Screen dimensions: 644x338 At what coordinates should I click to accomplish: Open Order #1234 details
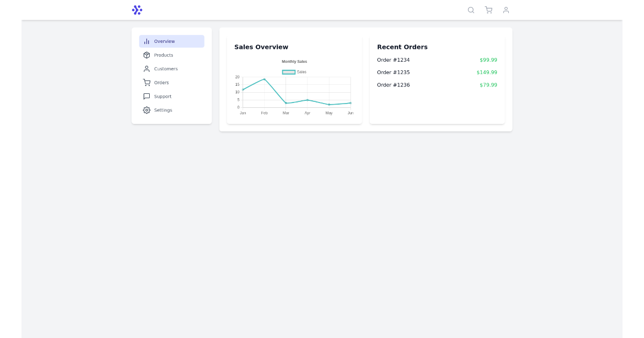[393, 60]
